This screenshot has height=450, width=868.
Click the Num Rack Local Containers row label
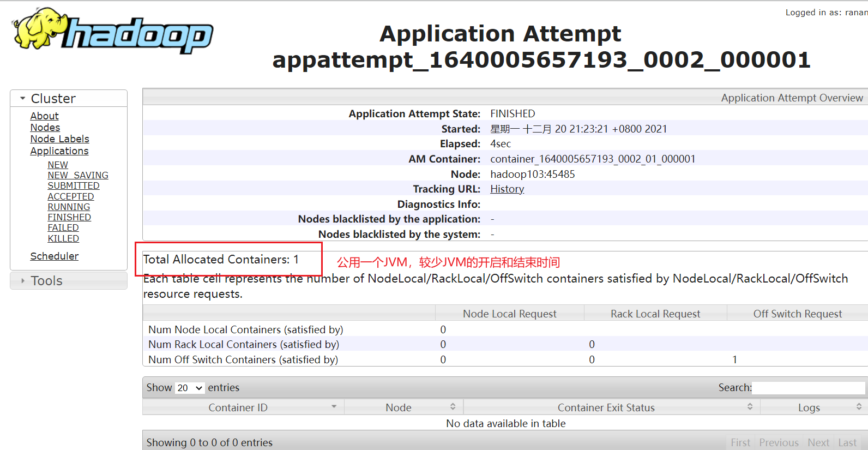[x=244, y=345]
